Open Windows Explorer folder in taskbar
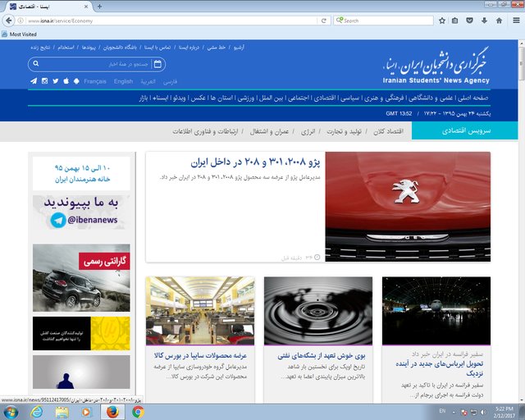This screenshot has width=525, height=420. point(62,412)
